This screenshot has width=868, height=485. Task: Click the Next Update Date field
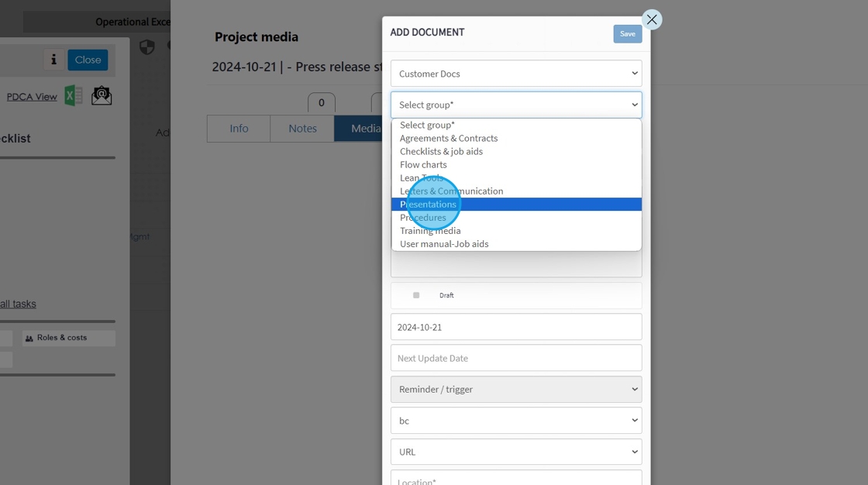coord(516,358)
